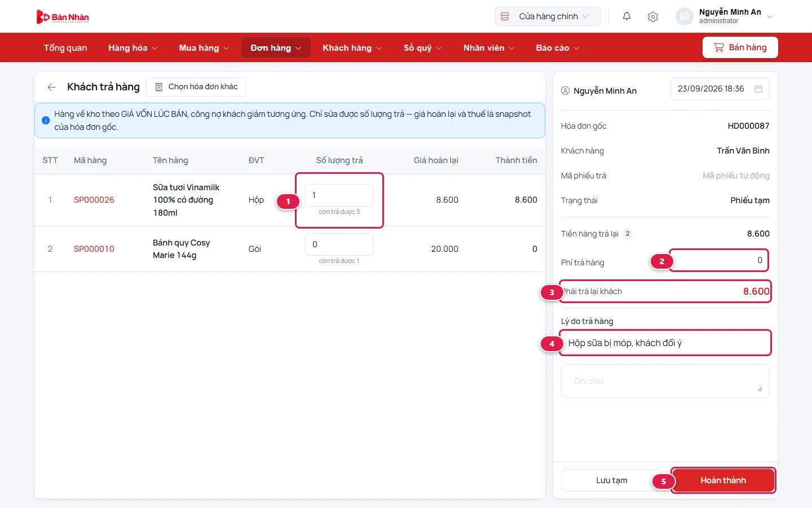Open the Cửa hàng chính store dropdown
This screenshot has height=508, width=812.
(548, 16)
